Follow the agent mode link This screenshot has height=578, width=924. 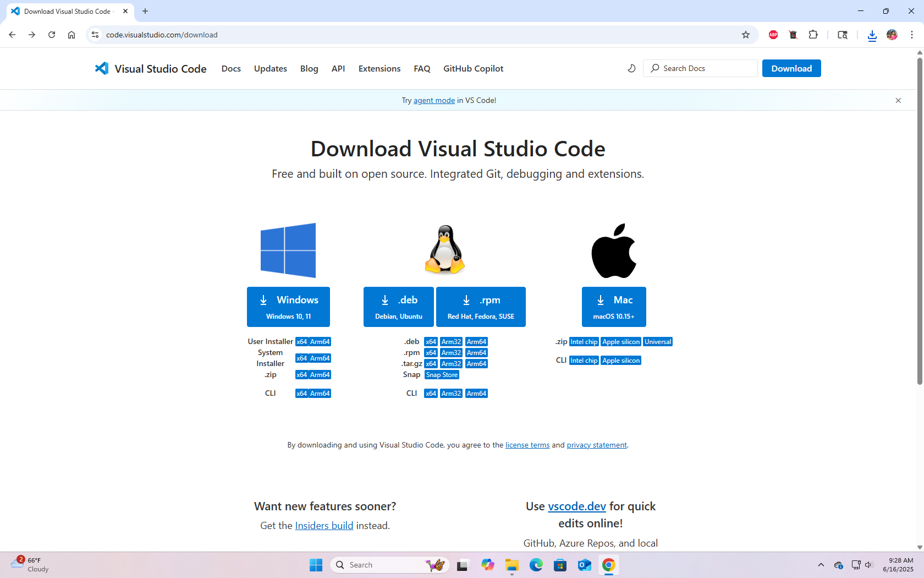434,100
